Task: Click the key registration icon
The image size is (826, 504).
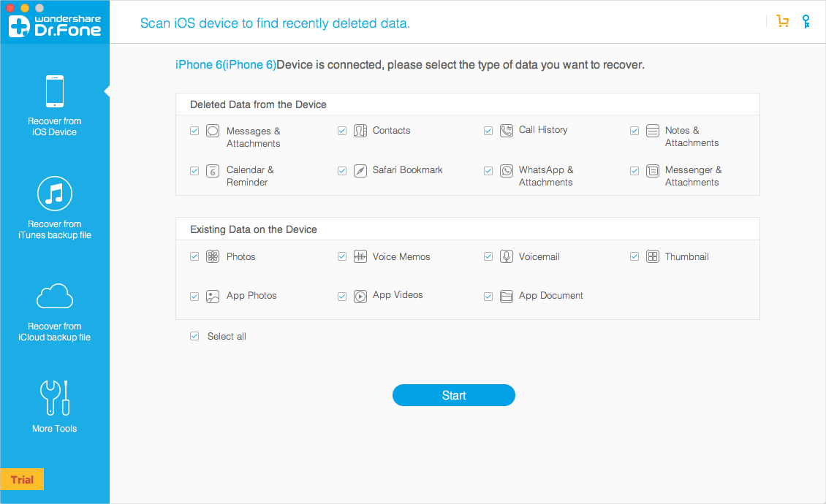Action: pos(806,21)
